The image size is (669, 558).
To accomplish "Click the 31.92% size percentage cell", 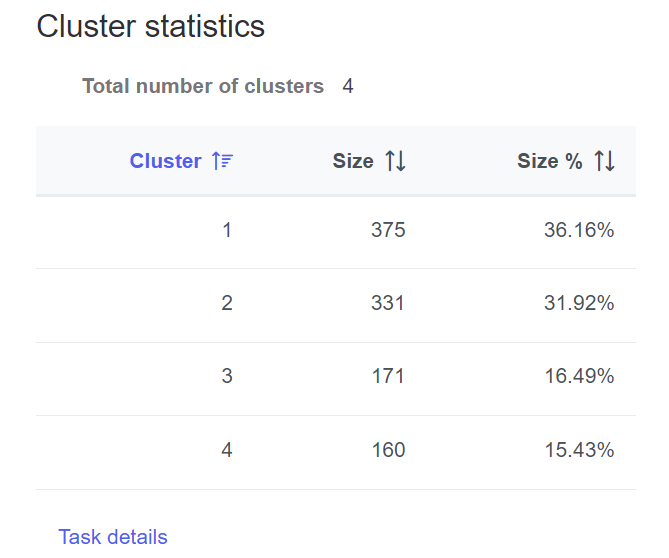I will 579,303.
